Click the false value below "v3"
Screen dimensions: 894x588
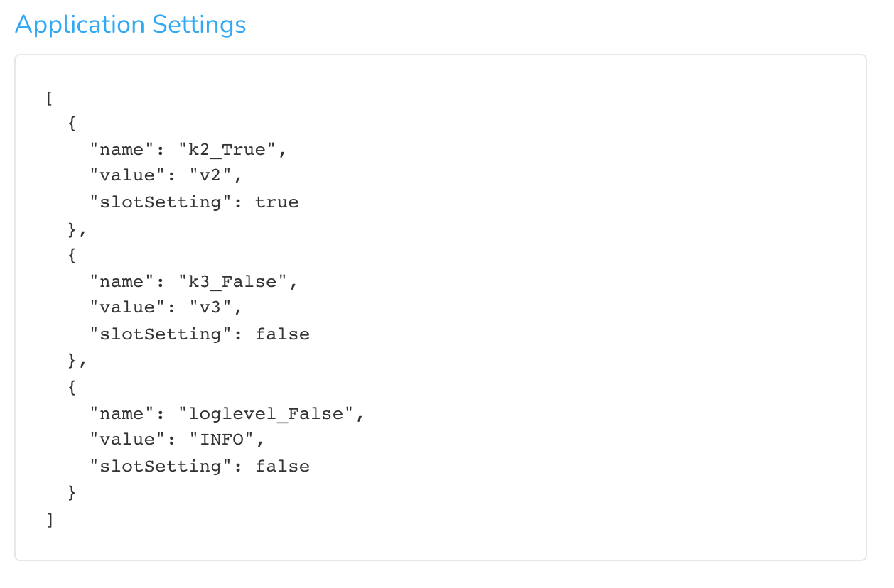(x=283, y=334)
